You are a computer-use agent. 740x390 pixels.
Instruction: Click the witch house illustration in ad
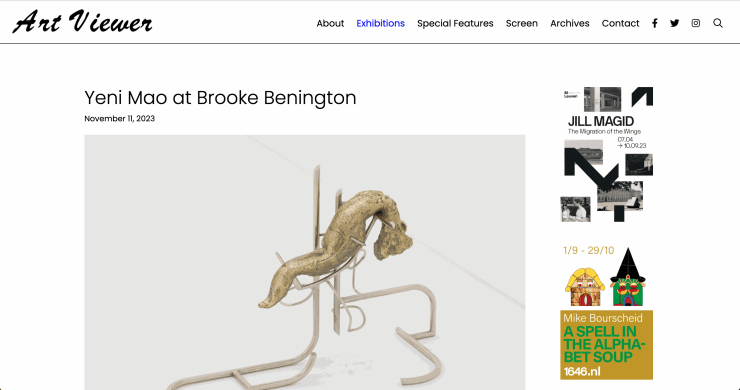coord(627,277)
